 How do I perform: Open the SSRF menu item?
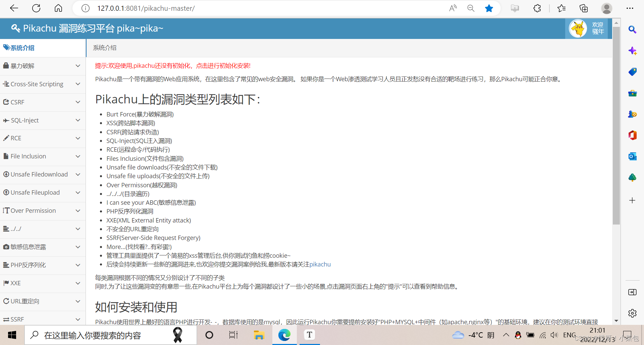(43, 319)
